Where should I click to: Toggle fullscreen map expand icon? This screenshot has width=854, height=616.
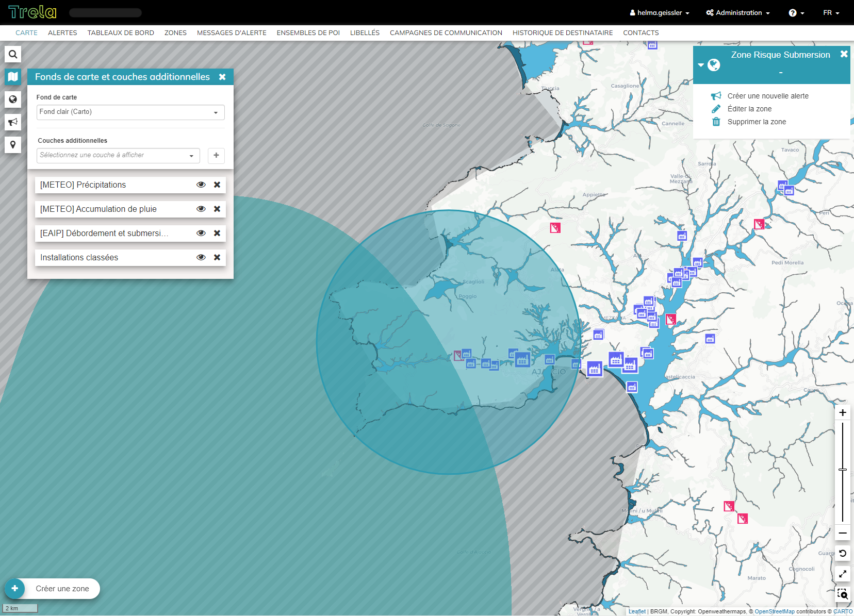coord(843,574)
